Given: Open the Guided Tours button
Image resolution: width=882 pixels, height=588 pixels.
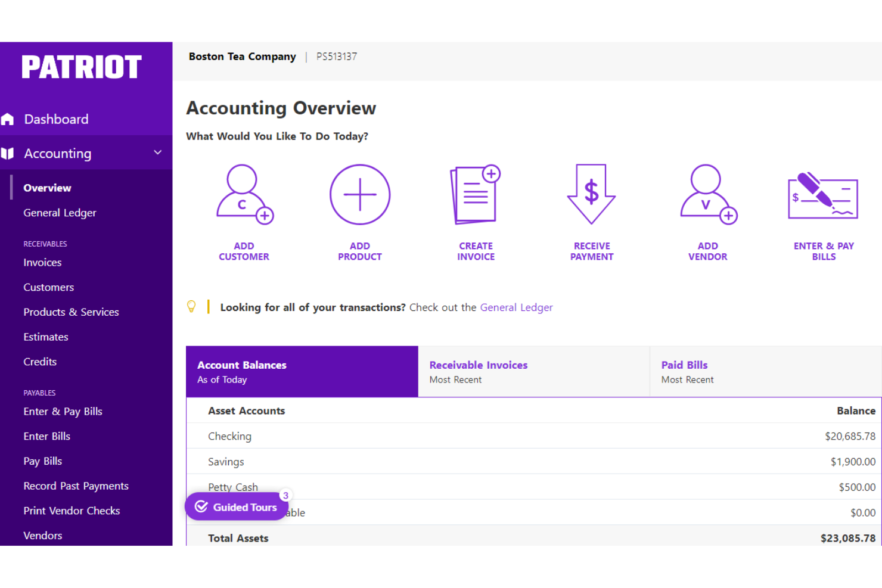Looking at the screenshot, I should (x=237, y=506).
